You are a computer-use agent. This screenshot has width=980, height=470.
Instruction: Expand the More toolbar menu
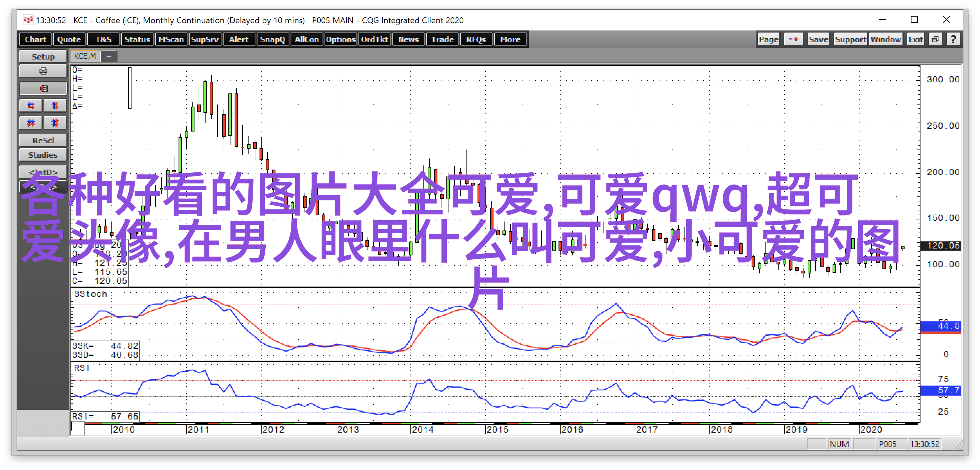pyautogui.click(x=510, y=39)
